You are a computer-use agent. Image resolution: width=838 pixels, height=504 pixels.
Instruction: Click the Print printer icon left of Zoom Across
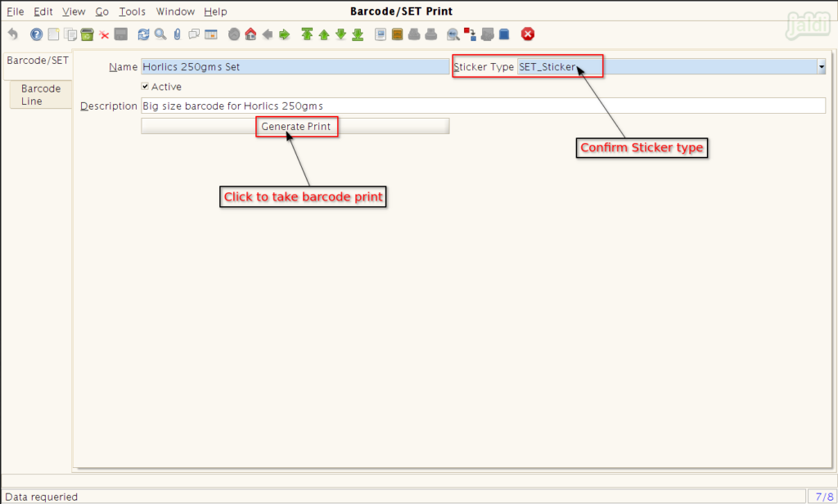click(430, 34)
